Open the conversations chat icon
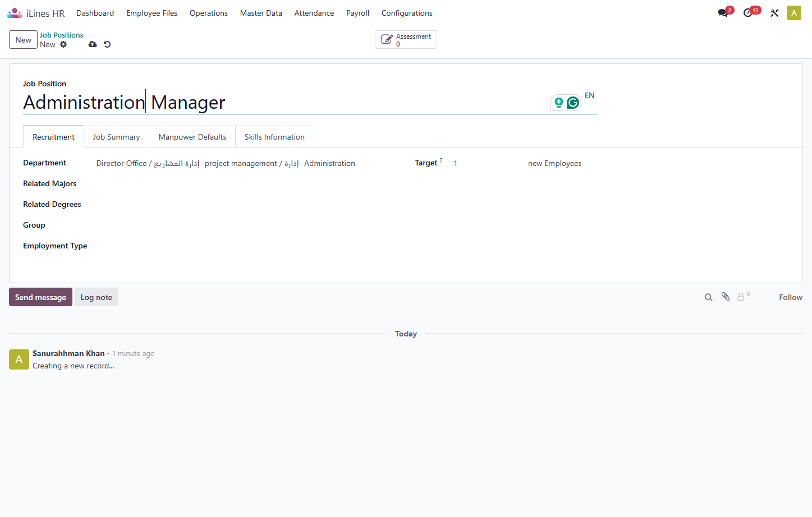The height and width of the screenshot is (517, 812). (x=723, y=13)
